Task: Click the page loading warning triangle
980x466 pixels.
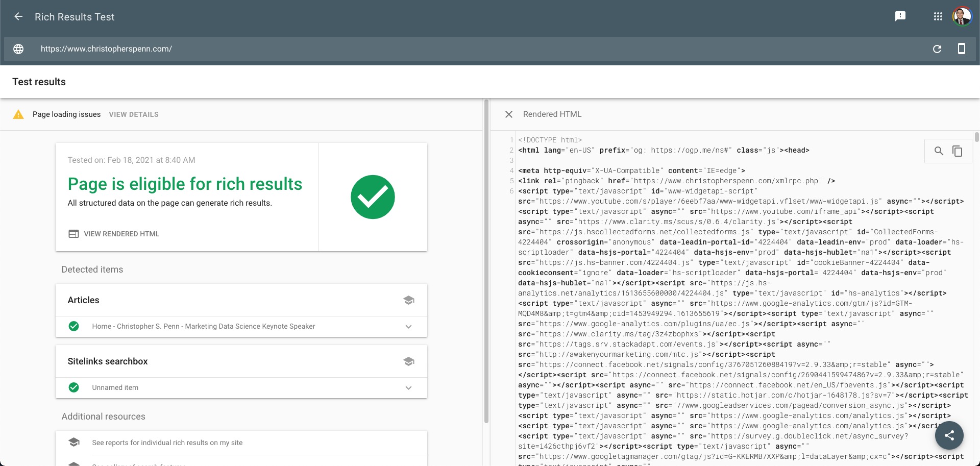Action: click(18, 114)
